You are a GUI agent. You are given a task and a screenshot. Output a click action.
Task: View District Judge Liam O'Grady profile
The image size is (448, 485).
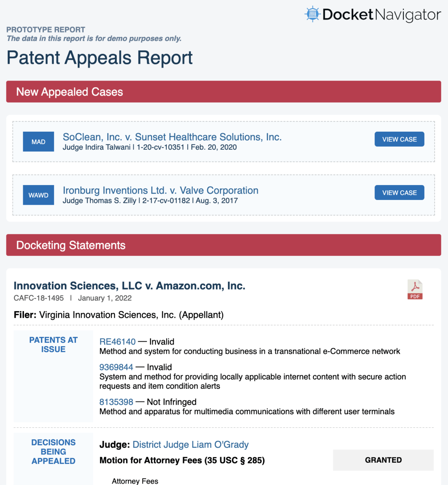coord(190,445)
